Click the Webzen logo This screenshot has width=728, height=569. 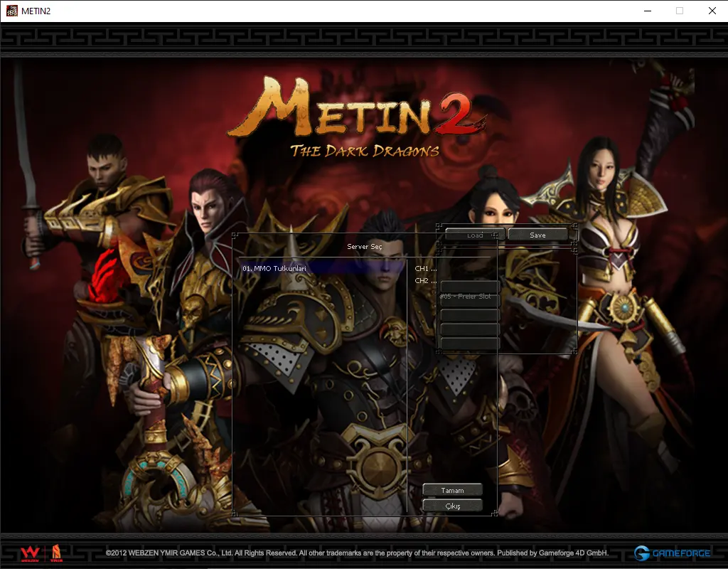coord(30,553)
